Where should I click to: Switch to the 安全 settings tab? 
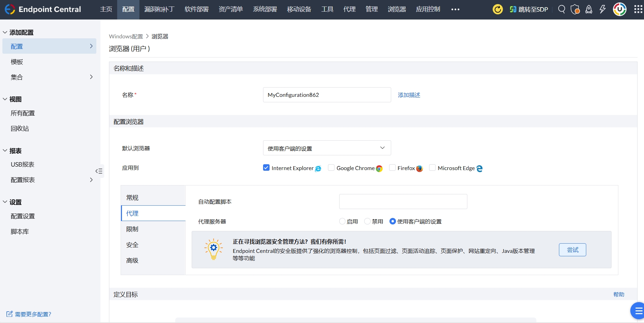[132, 245]
